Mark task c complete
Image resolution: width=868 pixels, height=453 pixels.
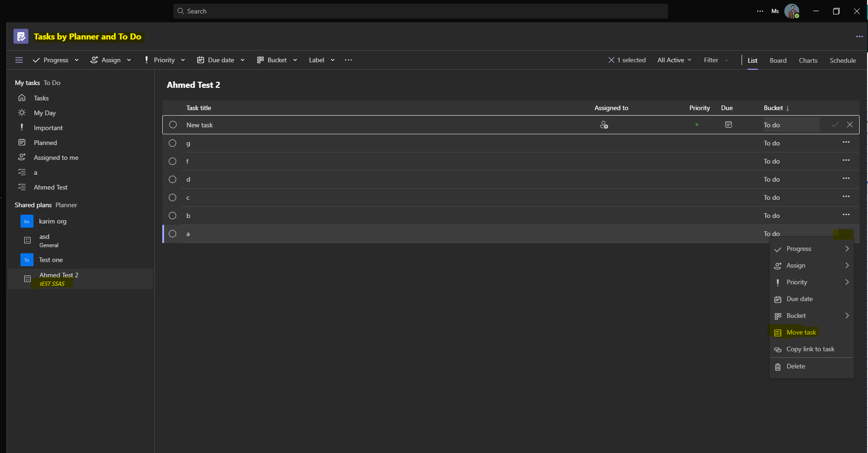pos(172,197)
